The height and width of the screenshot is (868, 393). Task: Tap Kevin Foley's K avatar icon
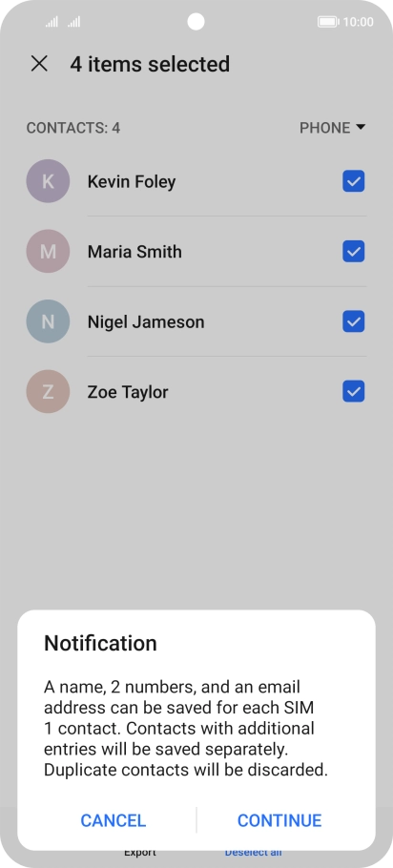pyautogui.click(x=48, y=181)
